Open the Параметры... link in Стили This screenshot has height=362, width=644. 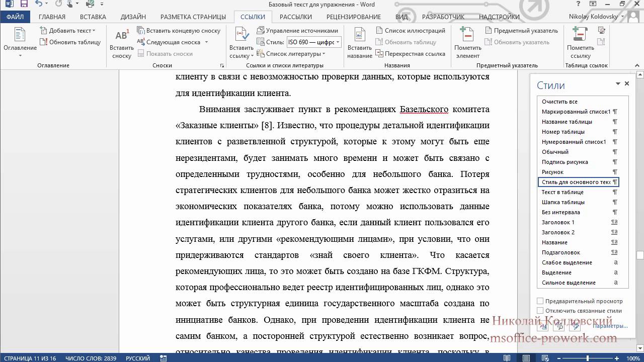610,326
